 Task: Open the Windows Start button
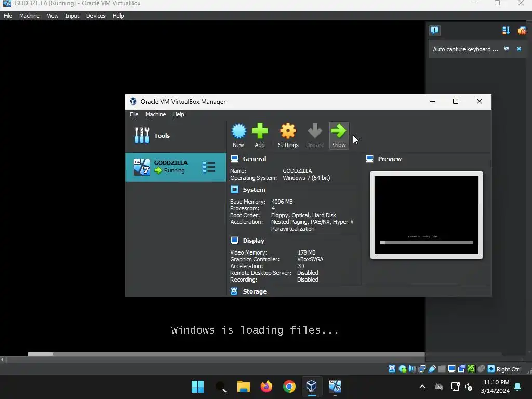(197, 386)
